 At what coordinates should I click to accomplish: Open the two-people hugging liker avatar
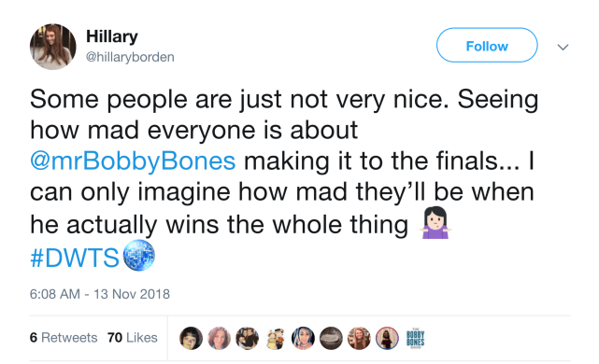point(247,338)
